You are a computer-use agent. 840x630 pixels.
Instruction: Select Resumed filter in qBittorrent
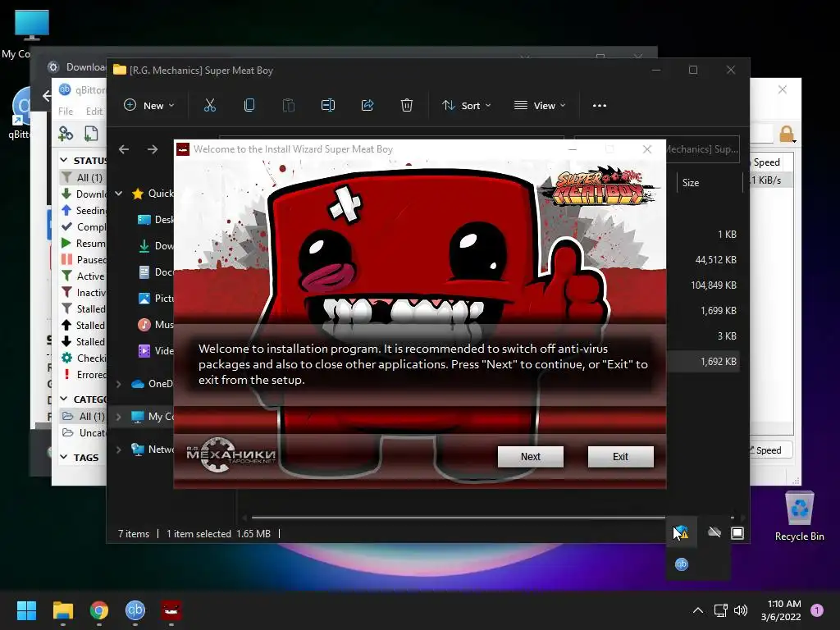pos(84,243)
